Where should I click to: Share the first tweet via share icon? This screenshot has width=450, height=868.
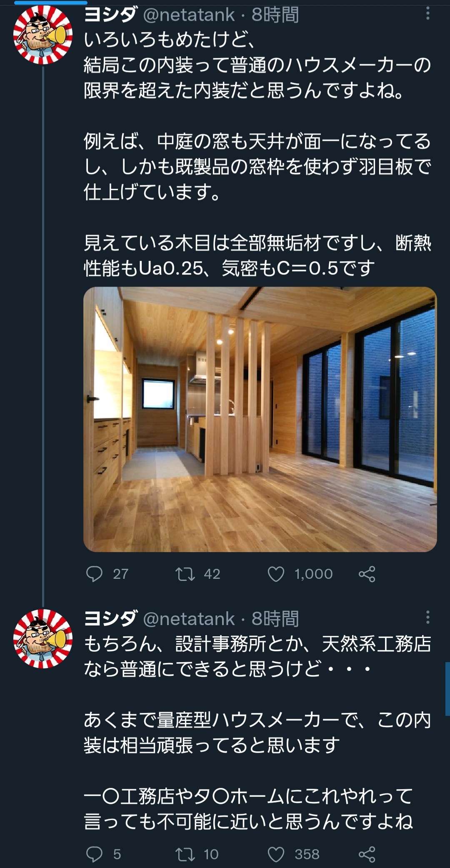pos(367,574)
